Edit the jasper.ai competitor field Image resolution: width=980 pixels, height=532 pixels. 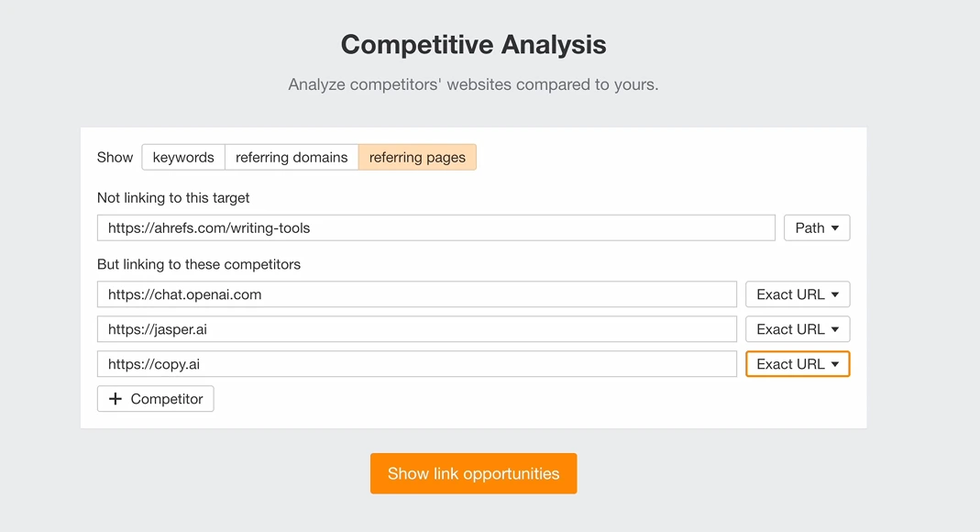click(417, 329)
